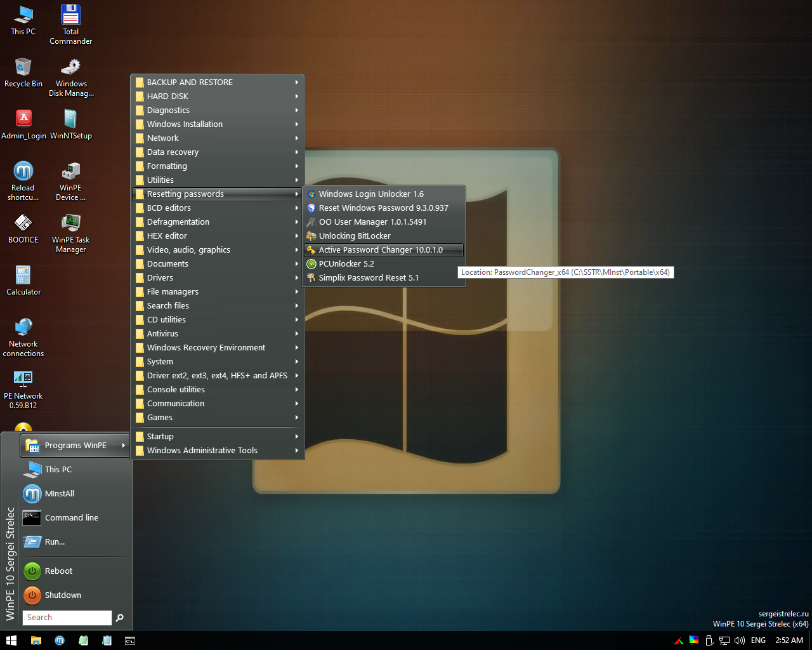Open HEX editor folder menu
This screenshot has height=650, width=812.
click(x=217, y=235)
